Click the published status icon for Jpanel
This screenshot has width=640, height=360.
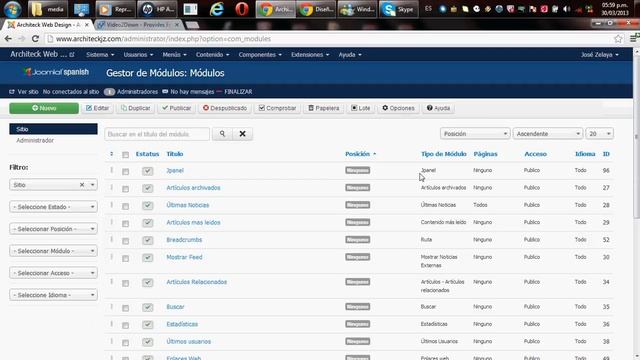tap(147, 171)
